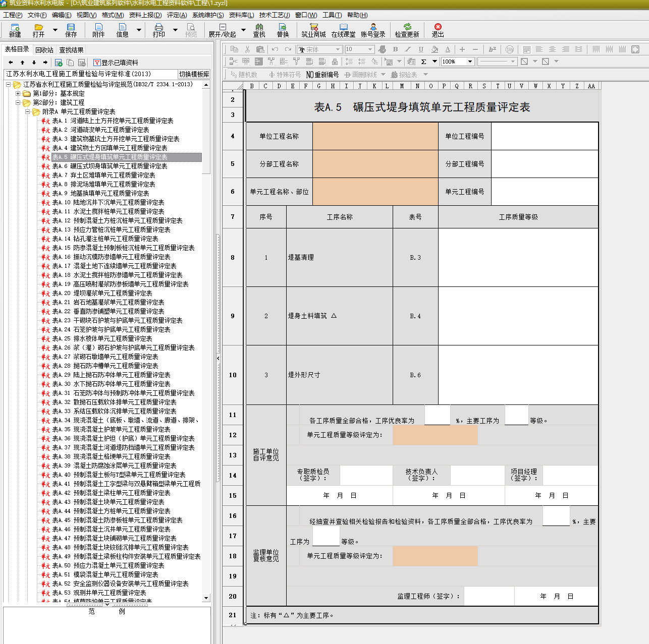Collapse the 附录A 单元工程质量评定表 node
The height and width of the screenshot is (644, 649).
click(28, 111)
